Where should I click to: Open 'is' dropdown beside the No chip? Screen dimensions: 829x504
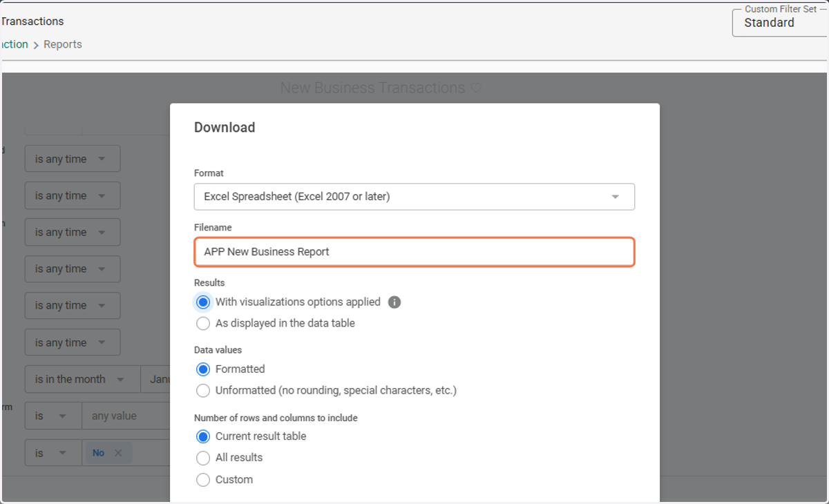(x=53, y=453)
